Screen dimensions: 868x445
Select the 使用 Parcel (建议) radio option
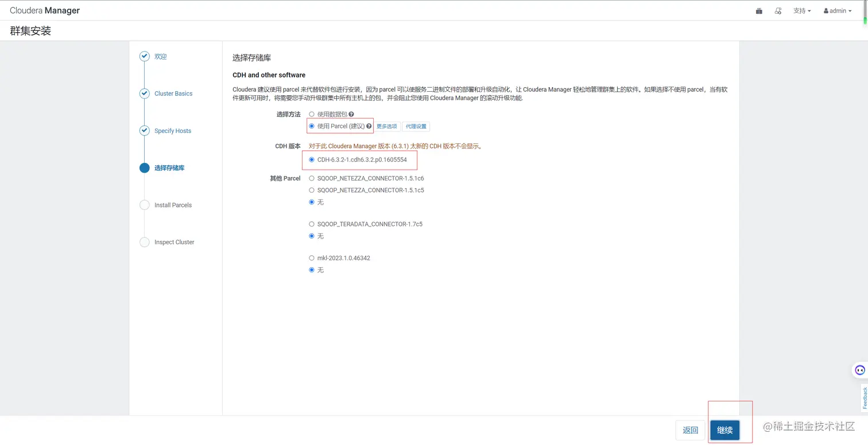click(312, 126)
